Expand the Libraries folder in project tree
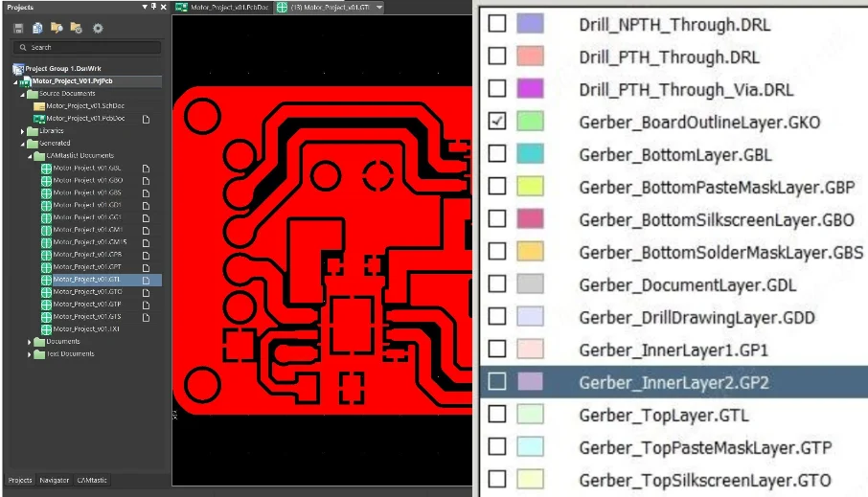The width and height of the screenshot is (868, 497). point(23,131)
